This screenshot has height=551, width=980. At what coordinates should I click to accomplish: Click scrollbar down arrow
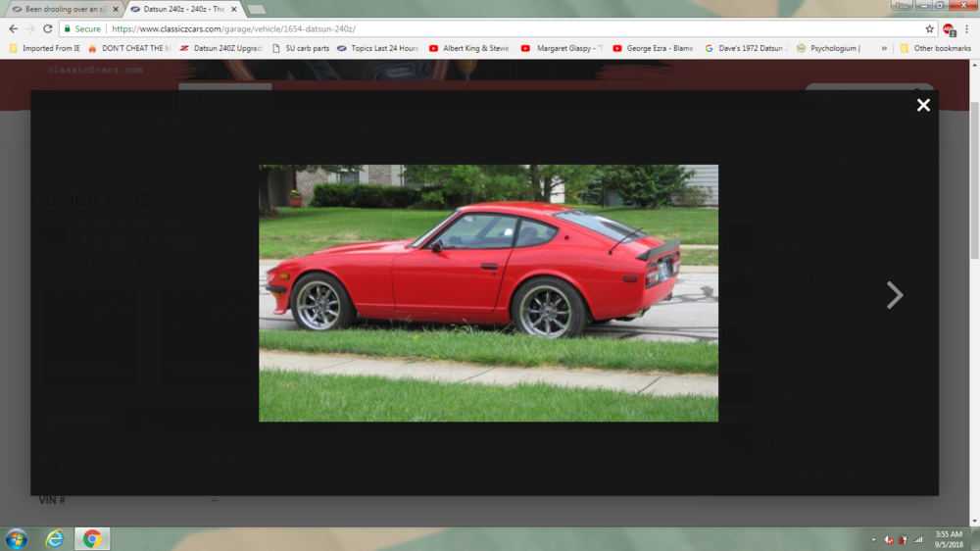click(x=974, y=521)
